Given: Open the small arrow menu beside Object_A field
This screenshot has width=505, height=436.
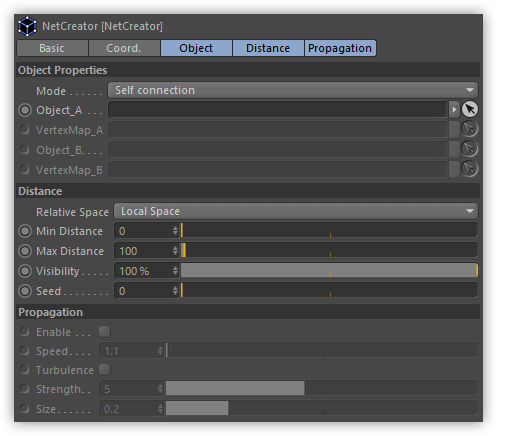Looking at the screenshot, I should point(454,109).
